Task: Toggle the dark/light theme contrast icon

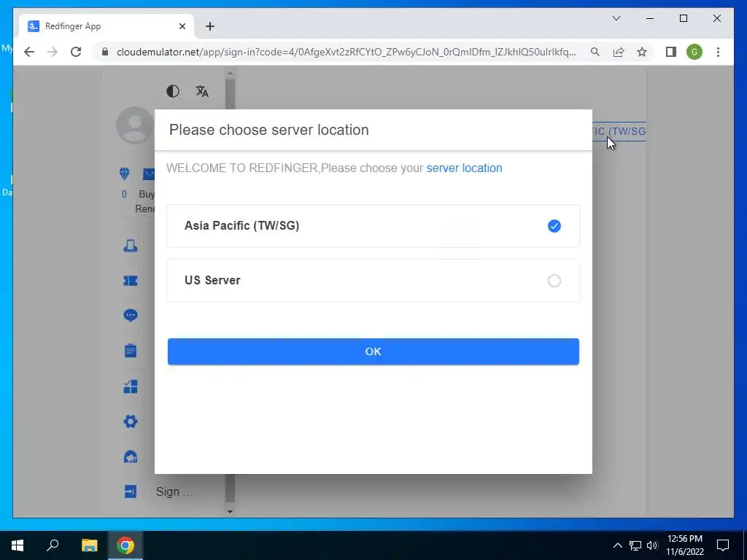Action: [x=173, y=91]
